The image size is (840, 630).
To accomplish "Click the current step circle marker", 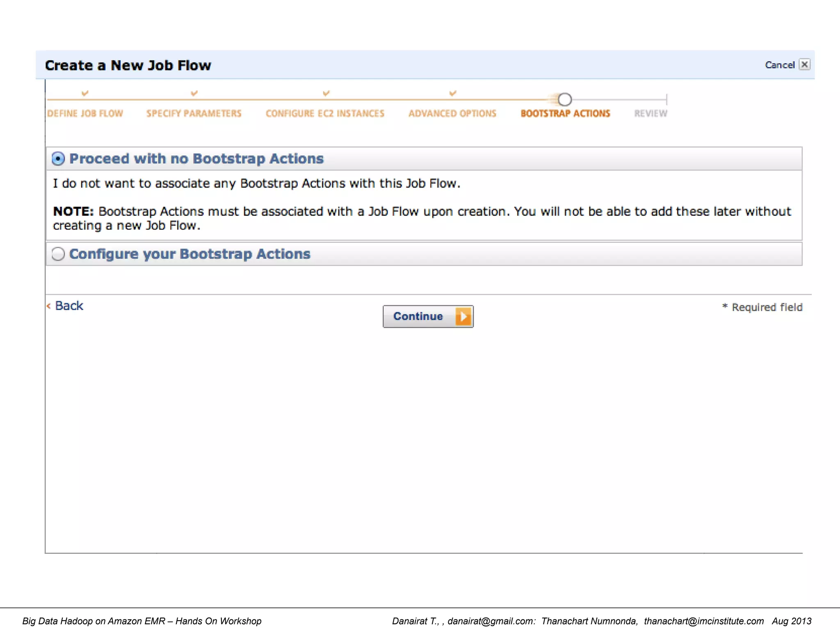I will 565,99.
